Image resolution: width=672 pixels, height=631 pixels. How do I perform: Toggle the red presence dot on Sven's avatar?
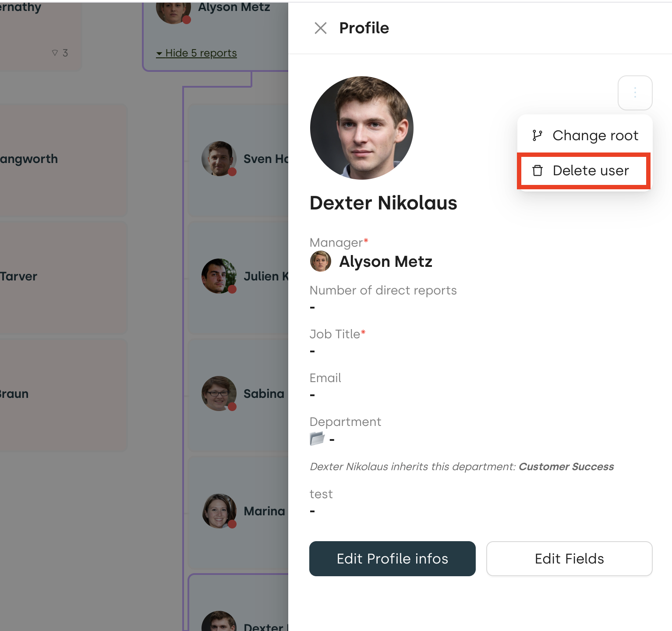232,173
